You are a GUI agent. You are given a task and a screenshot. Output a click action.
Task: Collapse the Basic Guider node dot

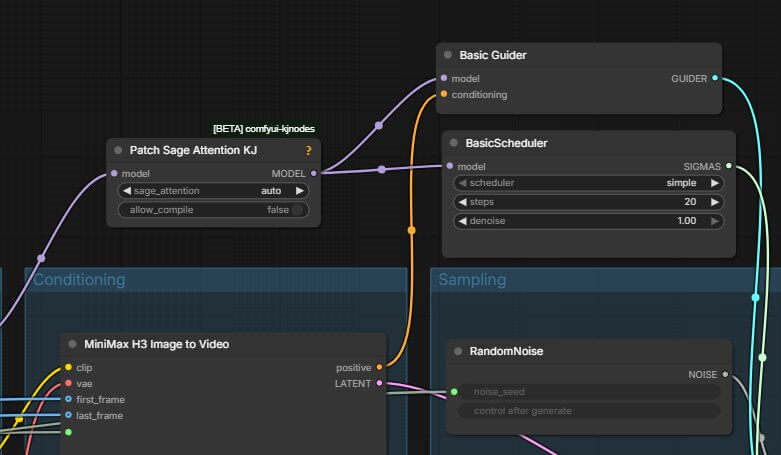point(448,55)
